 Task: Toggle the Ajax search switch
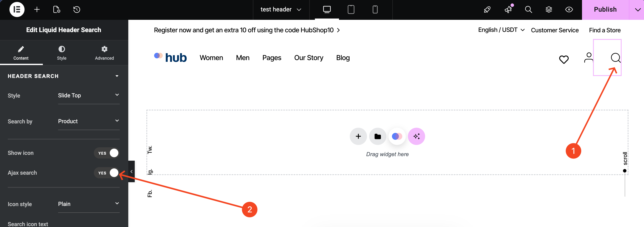[x=107, y=173]
